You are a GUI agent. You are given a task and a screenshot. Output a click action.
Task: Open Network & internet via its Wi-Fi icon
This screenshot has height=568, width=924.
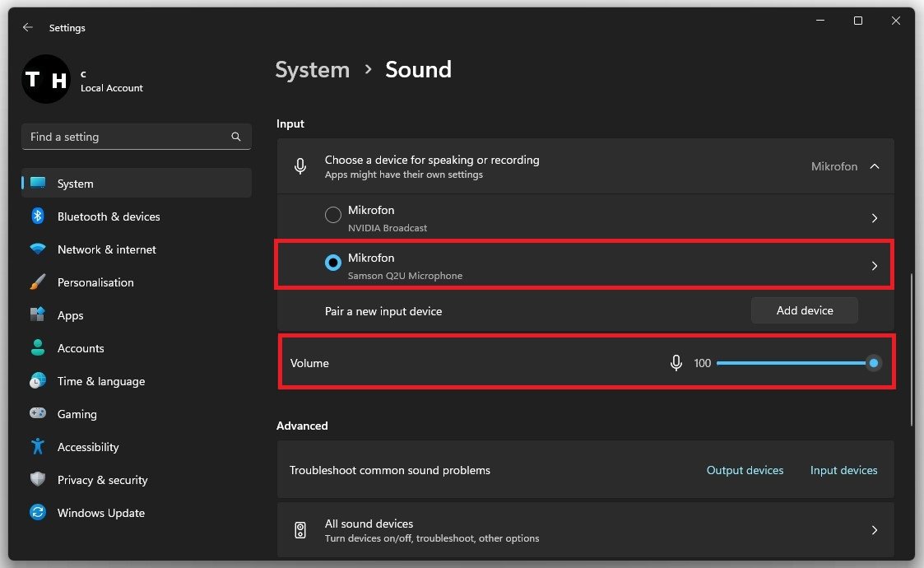38,249
